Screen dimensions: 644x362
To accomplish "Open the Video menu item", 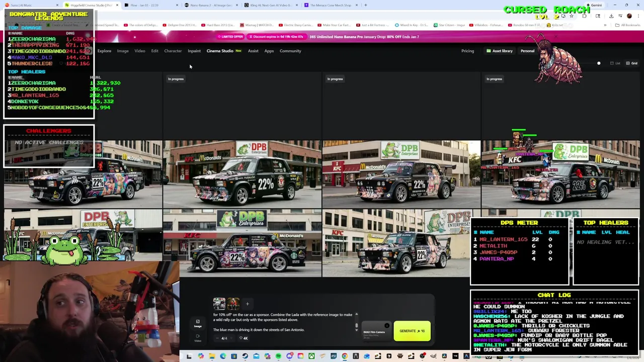I will click(140, 51).
